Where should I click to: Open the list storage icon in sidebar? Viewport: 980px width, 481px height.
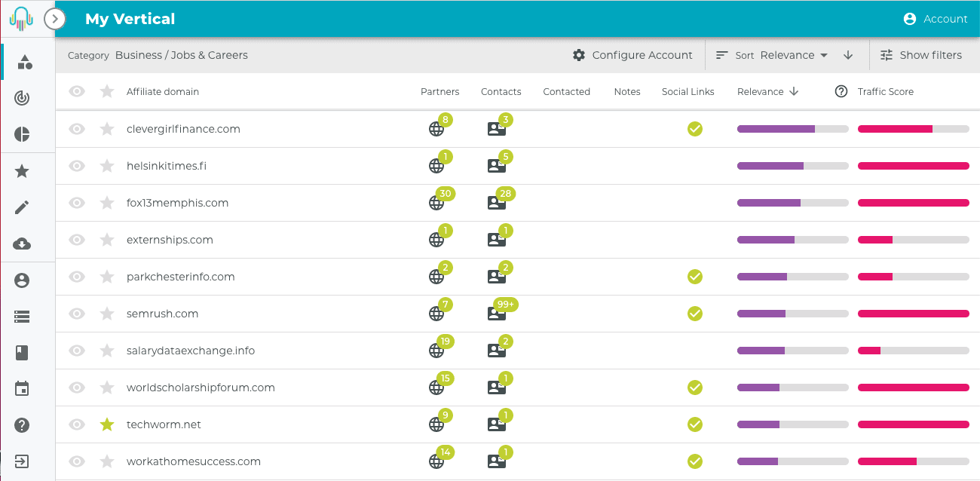pos(23,317)
